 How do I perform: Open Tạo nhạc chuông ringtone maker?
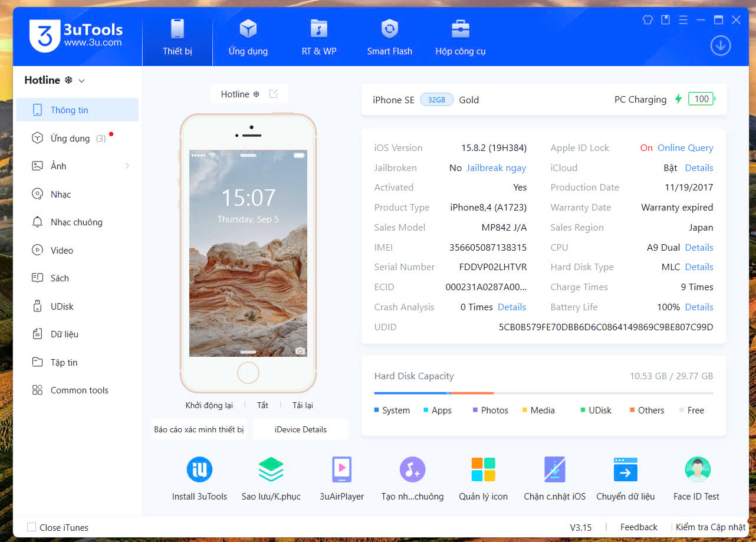coord(412,470)
